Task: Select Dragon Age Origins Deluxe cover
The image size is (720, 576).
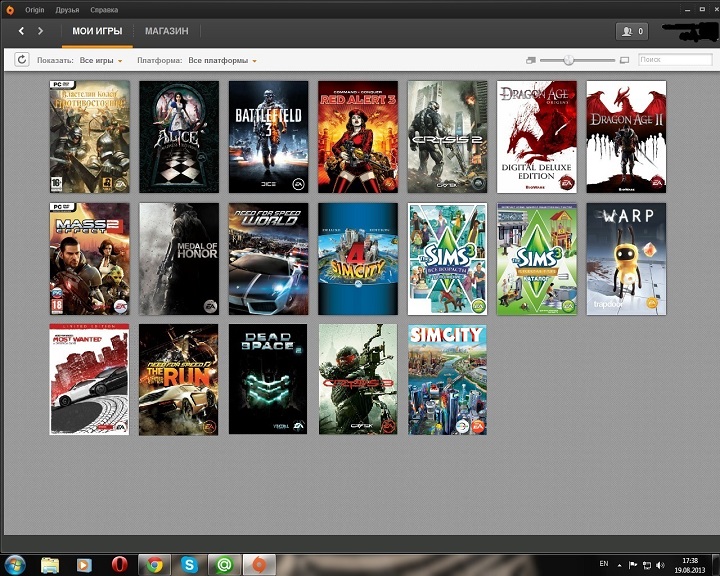Action: click(537, 137)
